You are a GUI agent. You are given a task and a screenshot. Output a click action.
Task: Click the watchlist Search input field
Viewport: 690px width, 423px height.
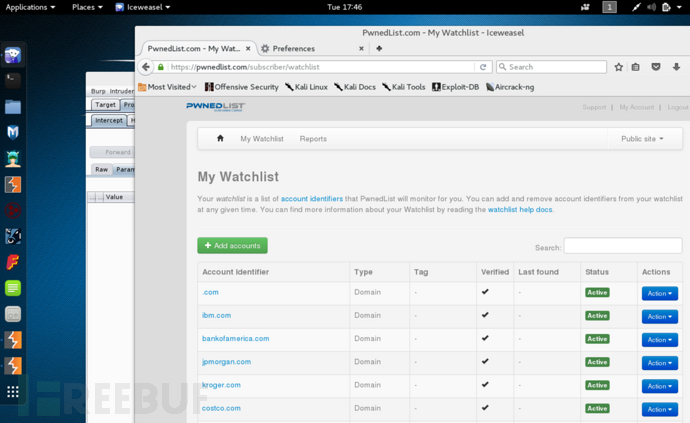(623, 246)
